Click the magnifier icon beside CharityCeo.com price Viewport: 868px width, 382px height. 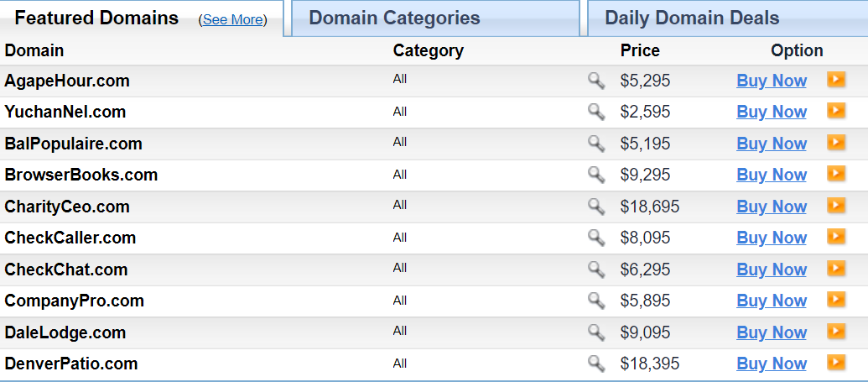[x=595, y=207]
